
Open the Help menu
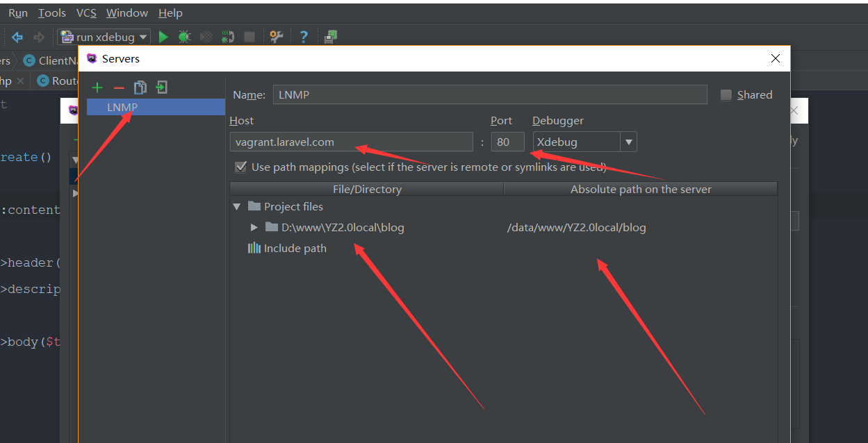click(x=170, y=13)
